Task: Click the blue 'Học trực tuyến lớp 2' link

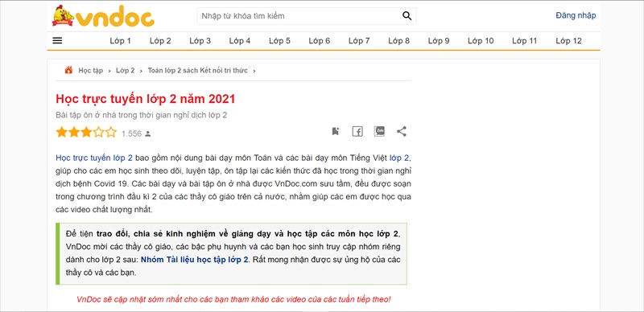Action: pos(94,158)
